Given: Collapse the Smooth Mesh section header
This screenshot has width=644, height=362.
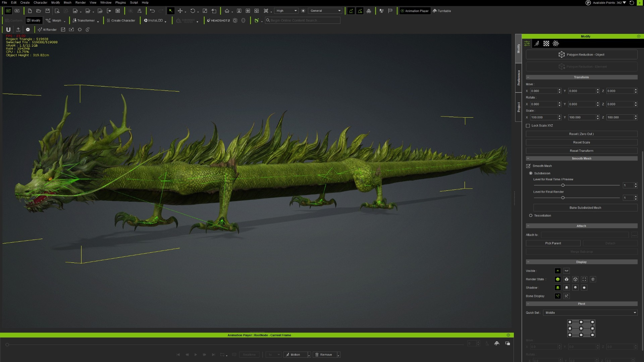Looking at the screenshot, I should point(582,159).
